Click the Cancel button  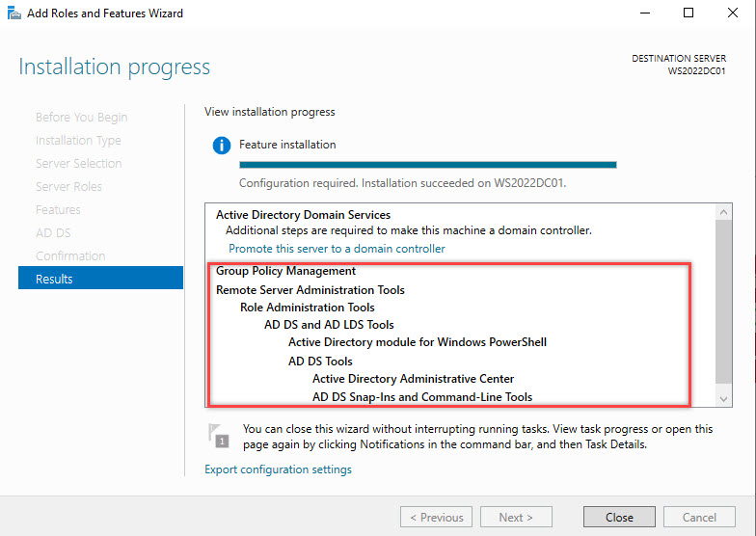[x=699, y=517]
